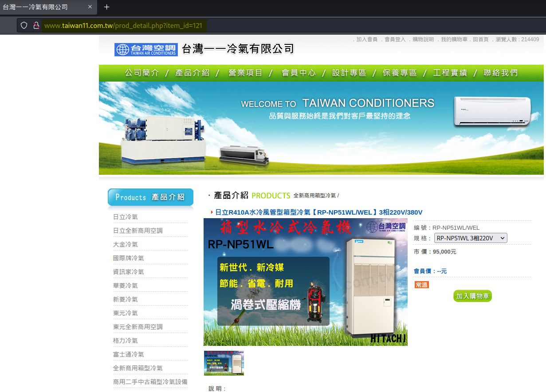This screenshot has height=392, width=546.
Task: Click the product title 日立R410A水冷風管型箱型冷氣
Action: [318, 212]
